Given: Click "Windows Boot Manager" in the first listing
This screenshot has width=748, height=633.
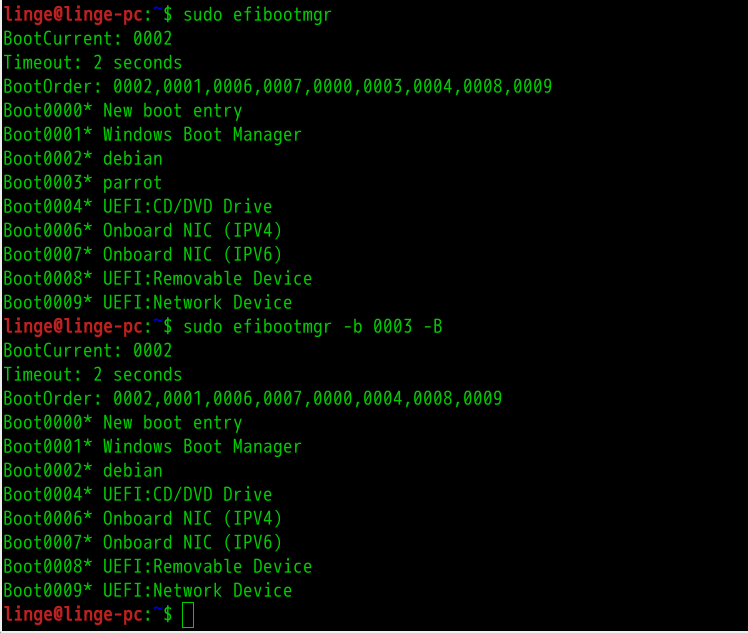Looking at the screenshot, I should click(x=202, y=135).
